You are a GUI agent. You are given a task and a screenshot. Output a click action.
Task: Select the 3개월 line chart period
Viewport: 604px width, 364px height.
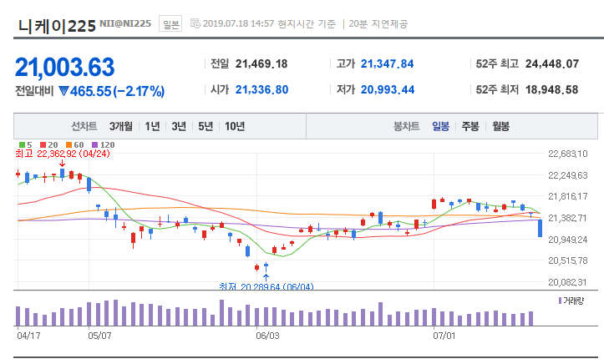click(120, 126)
